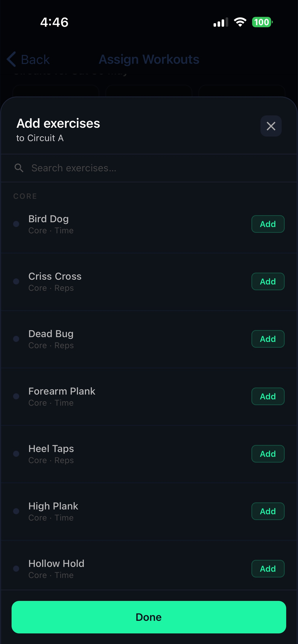Select the dot beside Forearm Plank
The image size is (298, 644).
tap(16, 396)
